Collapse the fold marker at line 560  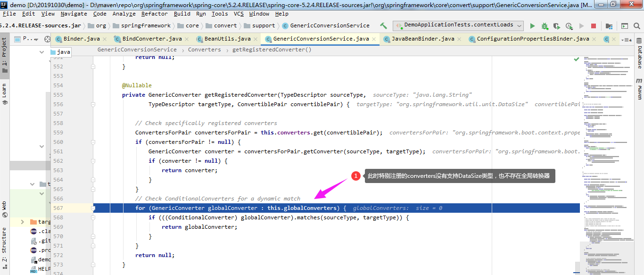(x=93, y=142)
